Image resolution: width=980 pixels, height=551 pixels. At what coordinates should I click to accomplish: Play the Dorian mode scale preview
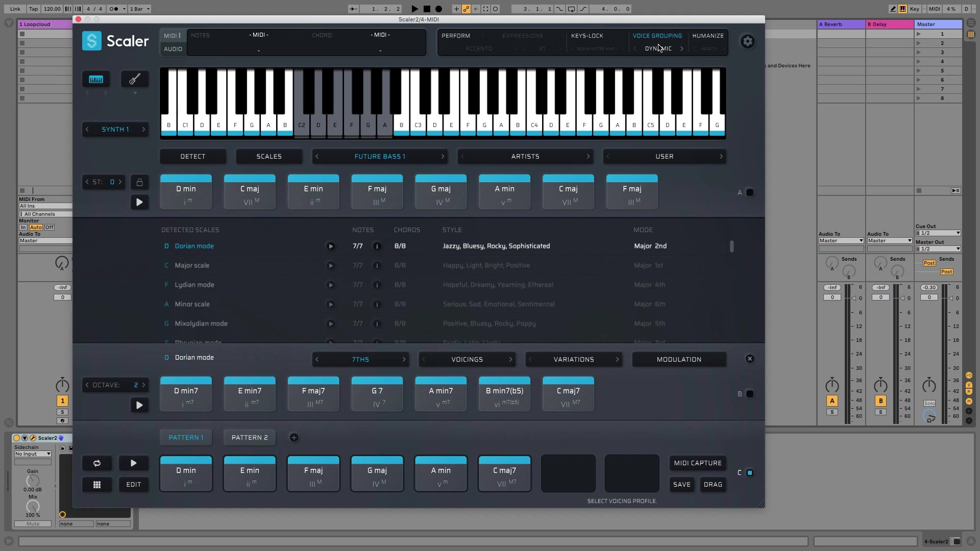coord(331,246)
